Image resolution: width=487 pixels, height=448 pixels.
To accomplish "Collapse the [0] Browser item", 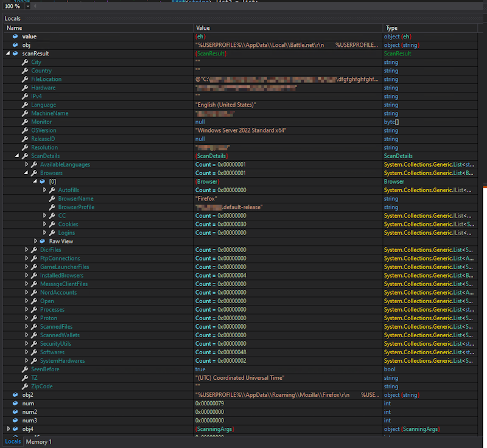I will pos(35,181).
